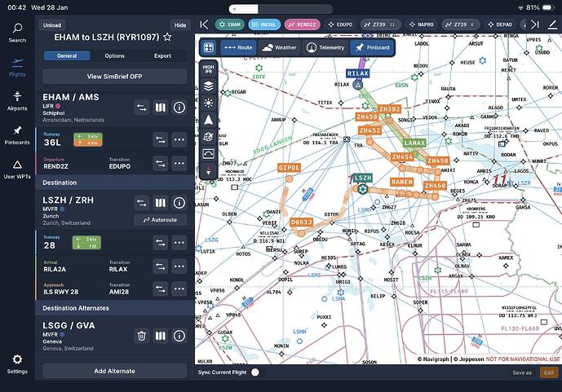The width and height of the screenshot is (562, 392).
Task: Show EHAM airport info
Action: click(179, 108)
